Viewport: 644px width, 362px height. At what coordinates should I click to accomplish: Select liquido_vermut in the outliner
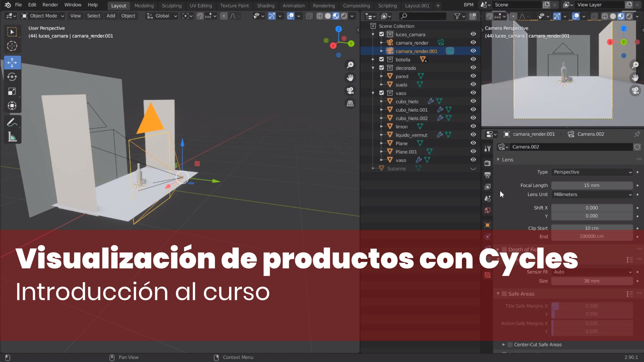411,135
